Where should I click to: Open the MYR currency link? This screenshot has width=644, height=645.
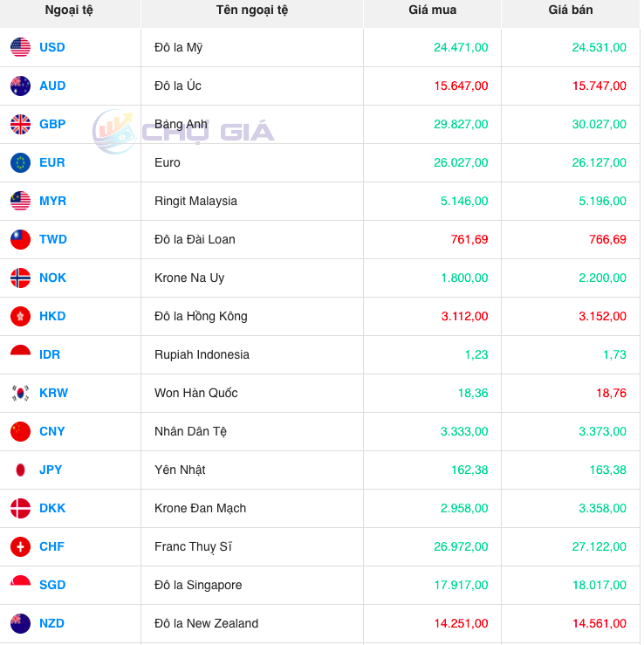[x=52, y=201]
